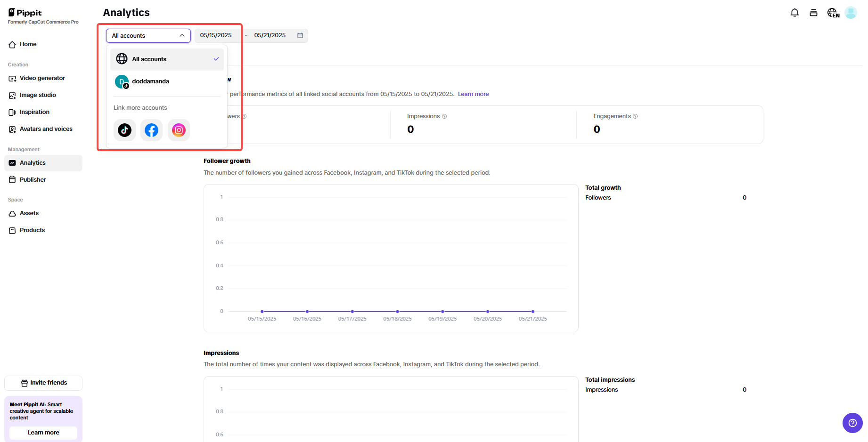Click the Home house icon

(x=12, y=44)
